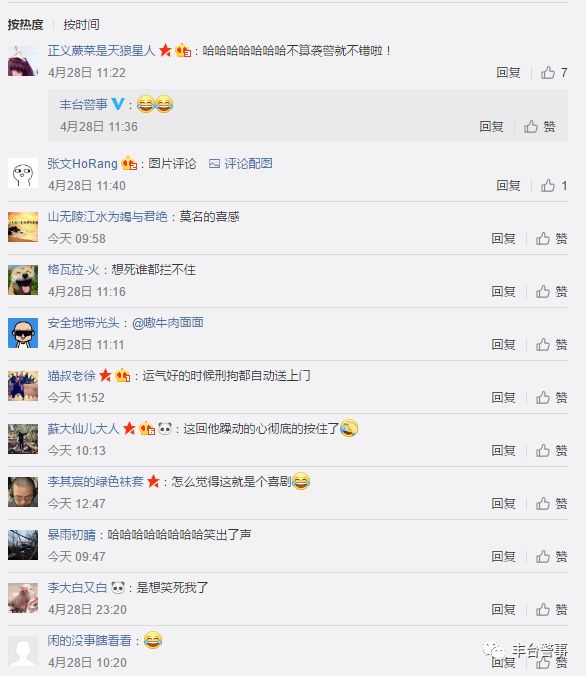Open 安全地带光头's profile name

coord(83,322)
